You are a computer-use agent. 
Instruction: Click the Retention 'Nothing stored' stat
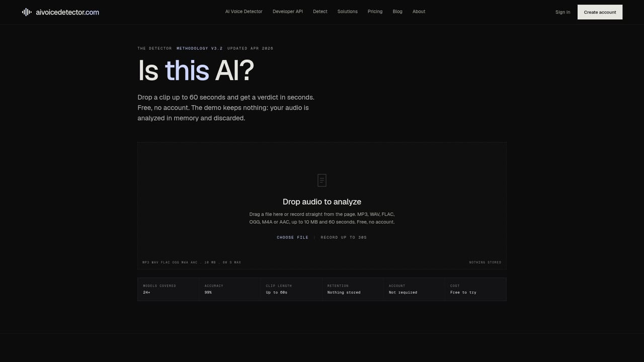tap(353, 289)
